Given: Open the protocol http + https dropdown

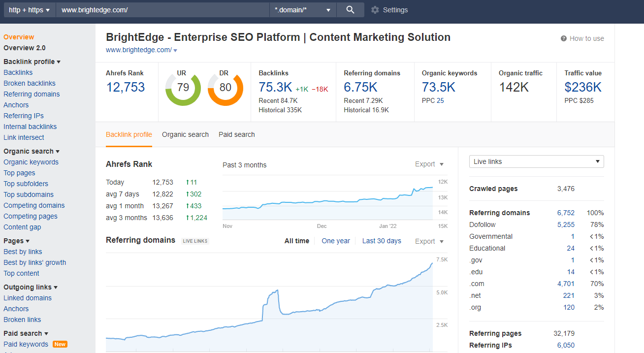Looking at the screenshot, I should 29,10.
